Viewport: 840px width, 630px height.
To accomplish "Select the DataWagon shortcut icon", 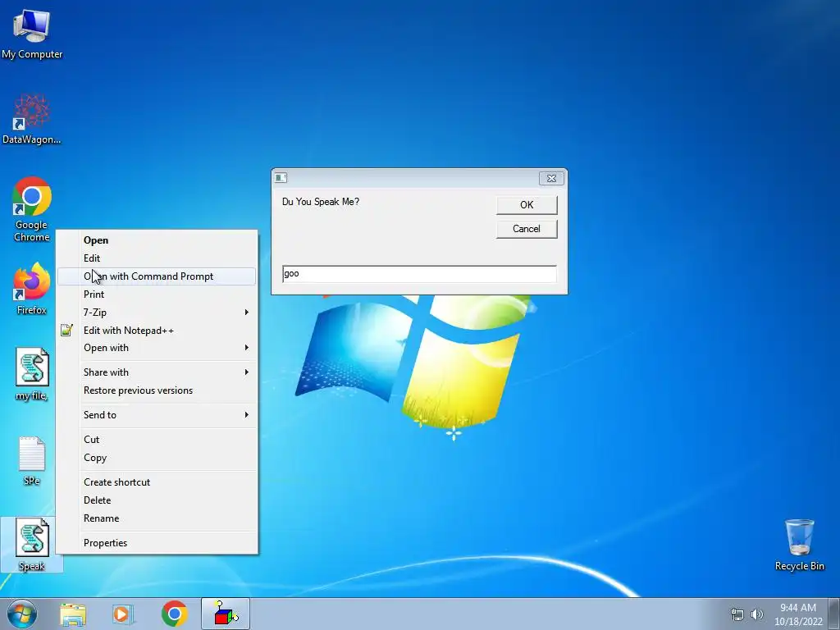I will tap(32, 119).
